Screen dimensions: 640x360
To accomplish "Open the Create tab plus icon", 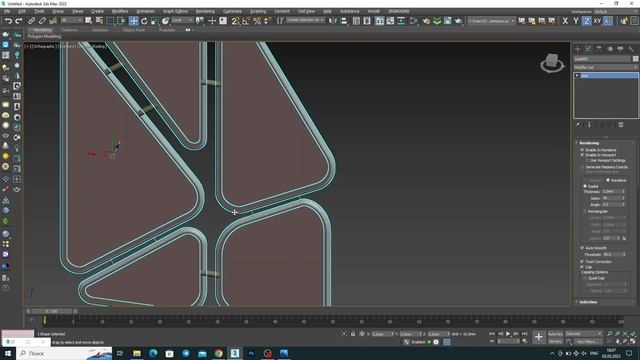I will point(578,49).
